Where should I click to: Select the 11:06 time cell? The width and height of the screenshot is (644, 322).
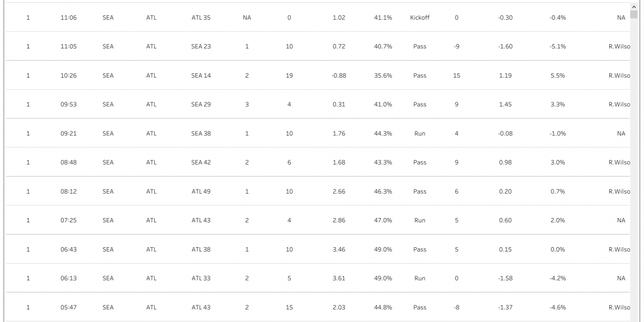point(68,18)
